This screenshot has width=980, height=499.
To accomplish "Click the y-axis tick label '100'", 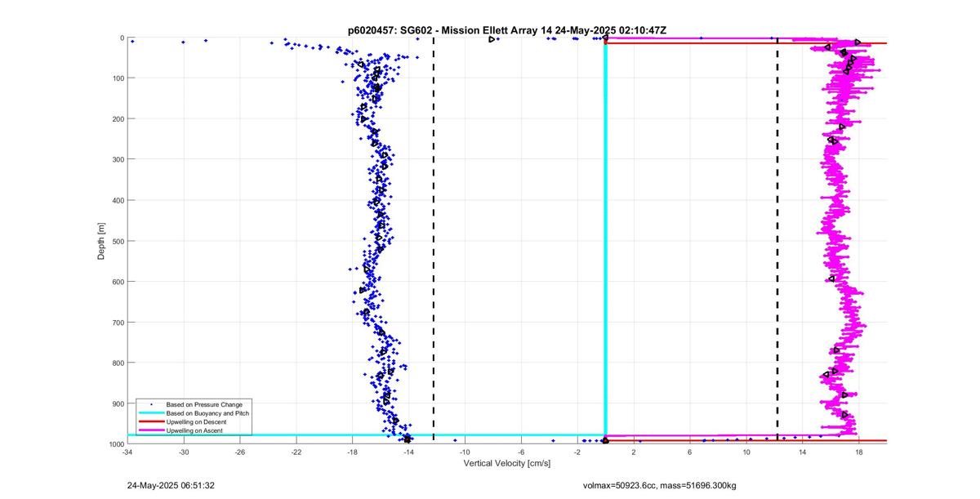I will pyautogui.click(x=118, y=78).
